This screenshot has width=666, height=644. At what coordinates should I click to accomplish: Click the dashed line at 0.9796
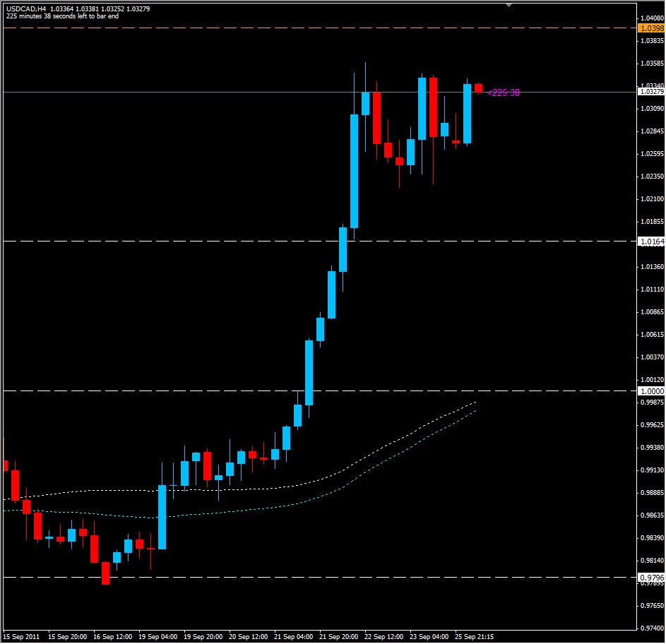pos(283,577)
